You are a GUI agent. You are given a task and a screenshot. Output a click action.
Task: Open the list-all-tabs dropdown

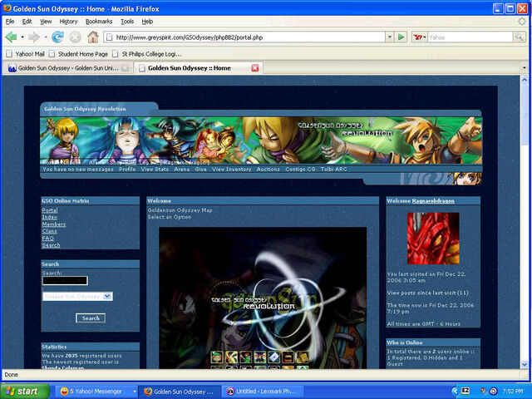tap(525, 68)
